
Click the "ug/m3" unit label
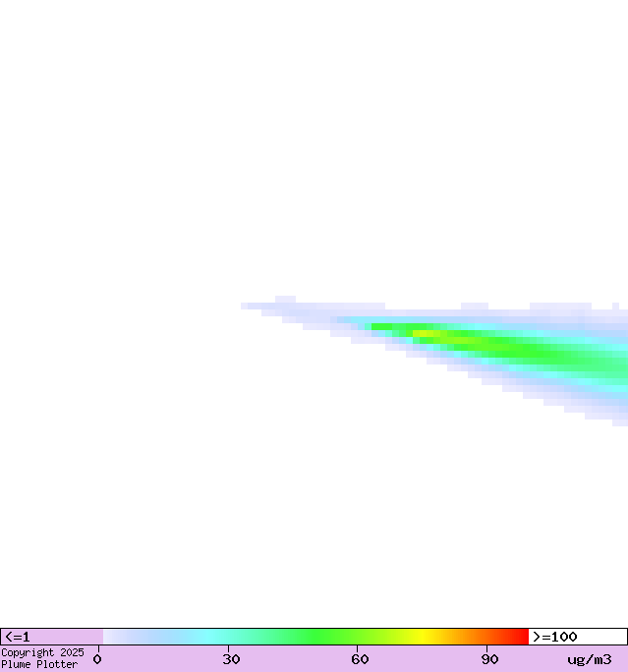click(589, 659)
